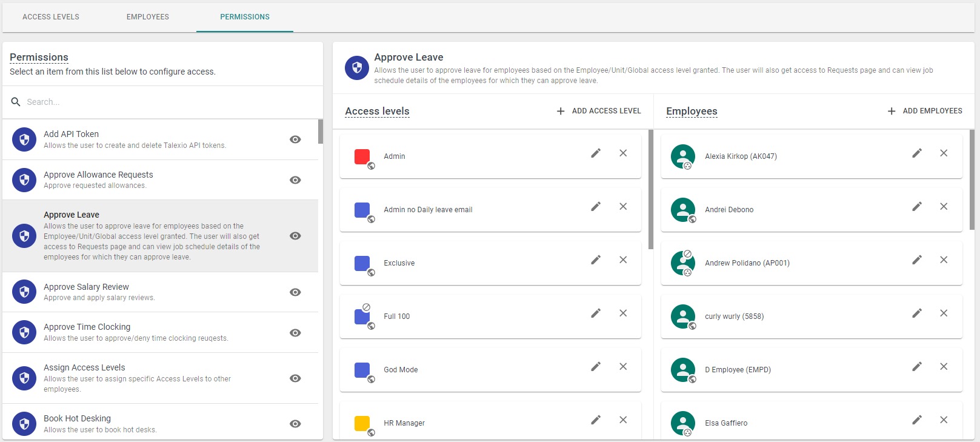Click Alexia Kirkop avatar icon
This screenshot has width=980, height=442.
tap(683, 156)
